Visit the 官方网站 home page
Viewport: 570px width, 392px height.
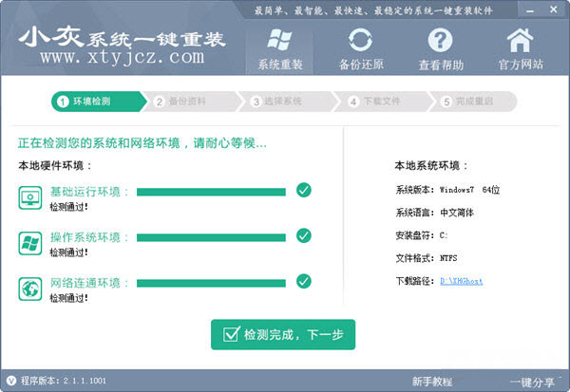(x=521, y=50)
